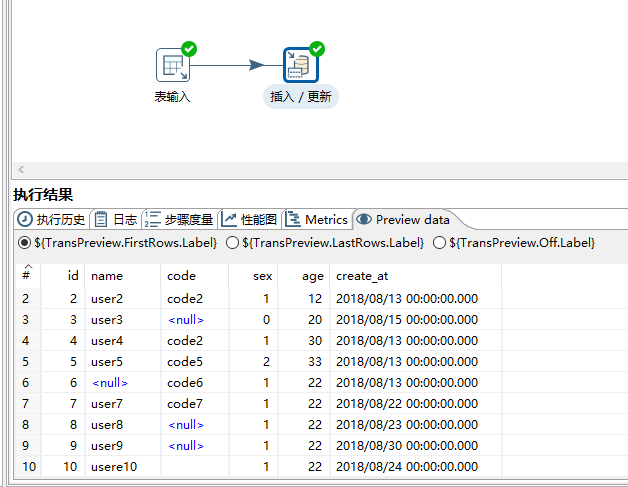628x487 pixels.
Task: Select the 2018/08/24 create_at cell
Action: pos(415,467)
